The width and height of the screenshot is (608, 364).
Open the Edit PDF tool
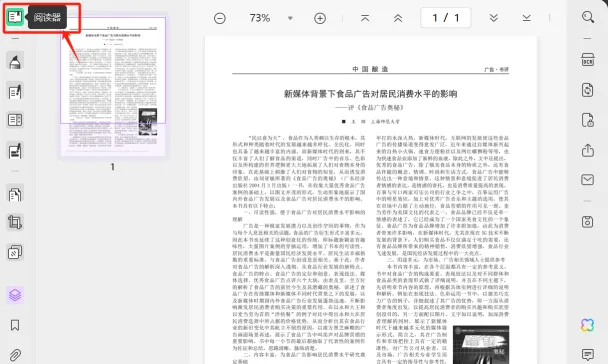[x=15, y=91]
